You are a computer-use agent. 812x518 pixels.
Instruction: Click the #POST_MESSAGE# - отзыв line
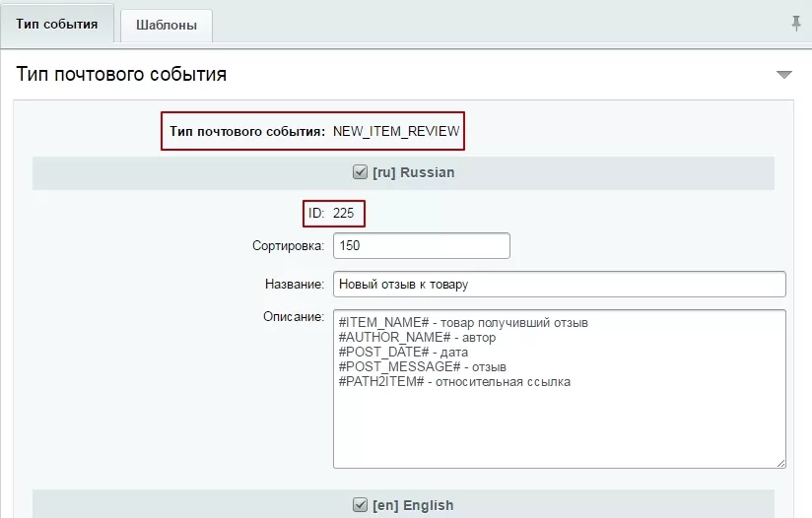423,367
